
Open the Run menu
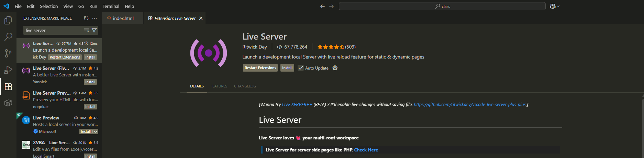(x=93, y=6)
